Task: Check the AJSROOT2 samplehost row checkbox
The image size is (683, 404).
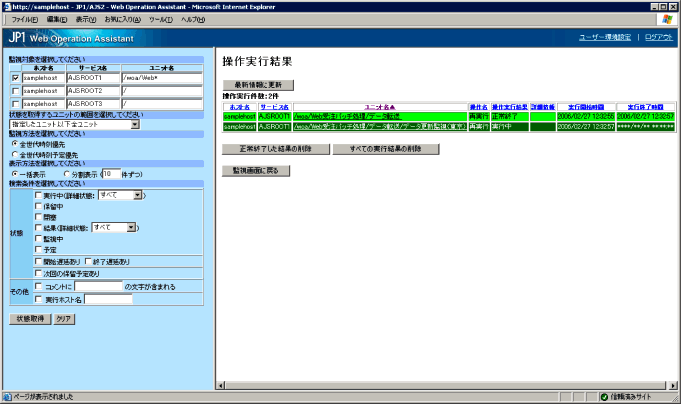Action: pyautogui.click(x=15, y=90)
